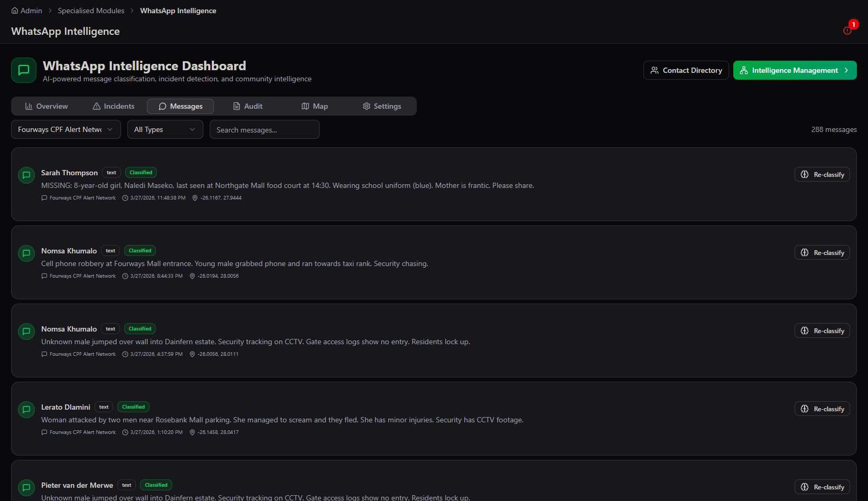The image size is (868, 501).
Task: Expand the All Types filter dropdown
Action: [165, 129]
